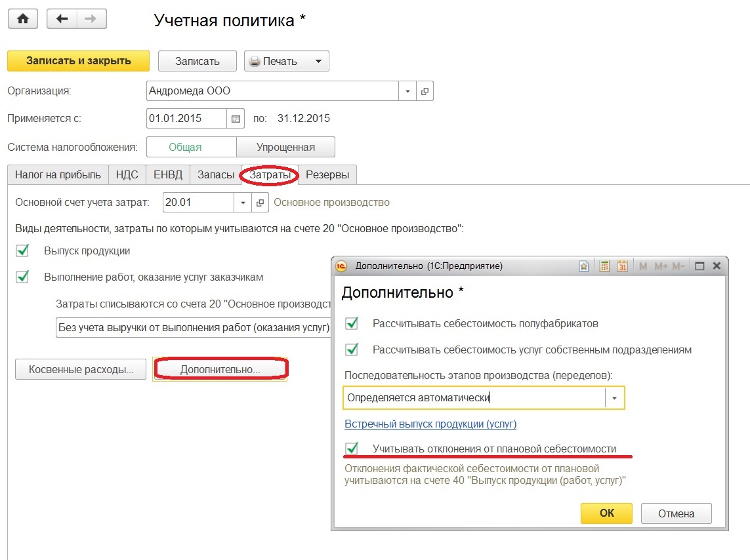Open calendar icon in dialog title bar

tap(622, 266)
